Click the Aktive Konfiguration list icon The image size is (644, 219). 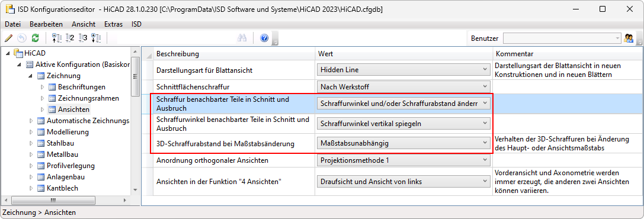pyautogui.click(x=30, y=65)
